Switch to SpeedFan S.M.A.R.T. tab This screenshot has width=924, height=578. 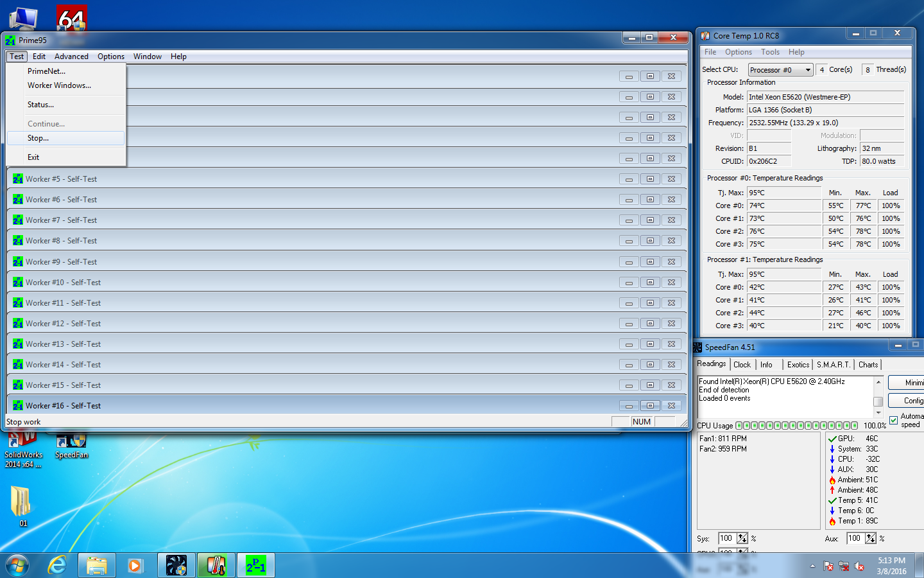(x=834, y=365)
